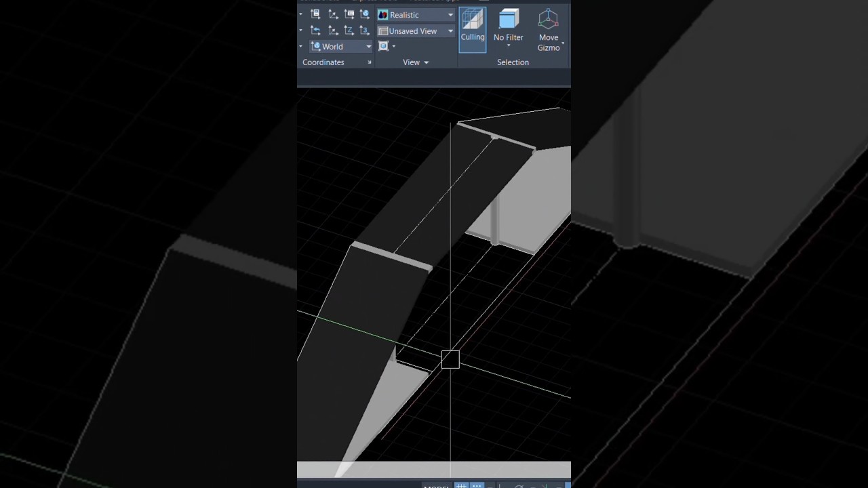Open the World UCS combo box
868x488 pixels.
(341, 47)
